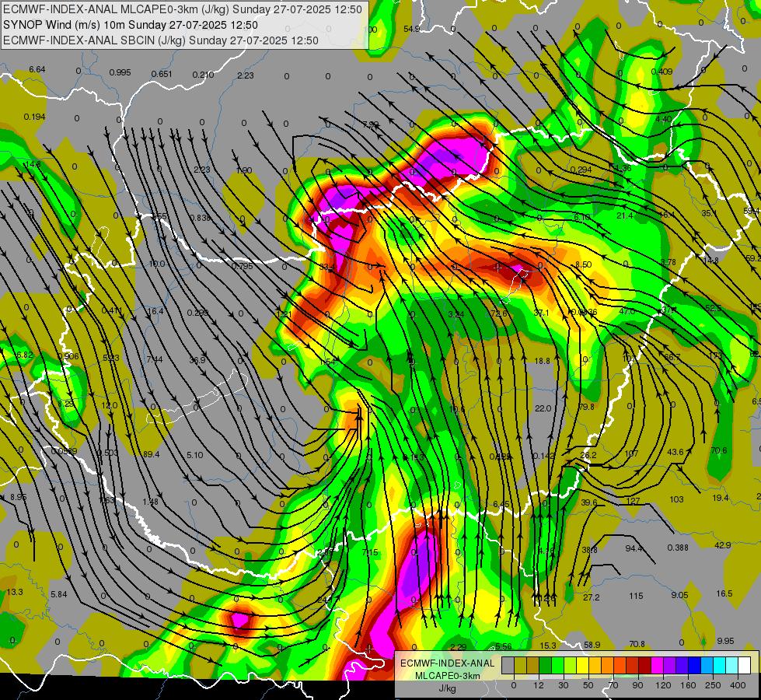
Task: Click the map value 9.05
Action: (680, 594)
